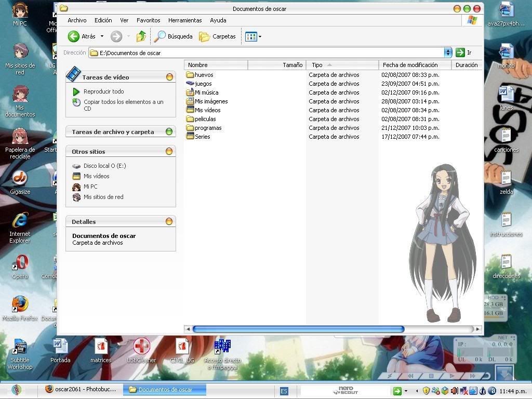The height and width of the screenshot is (399, 532).
Task: Open the Búsqueda search tool
Action: pyautogui.click(x=173, y=36)
